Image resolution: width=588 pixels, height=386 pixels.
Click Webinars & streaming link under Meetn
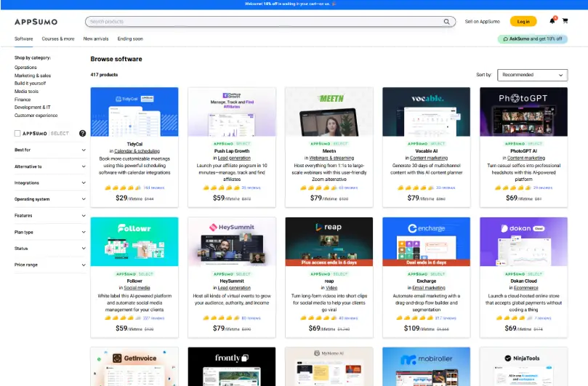331,158
